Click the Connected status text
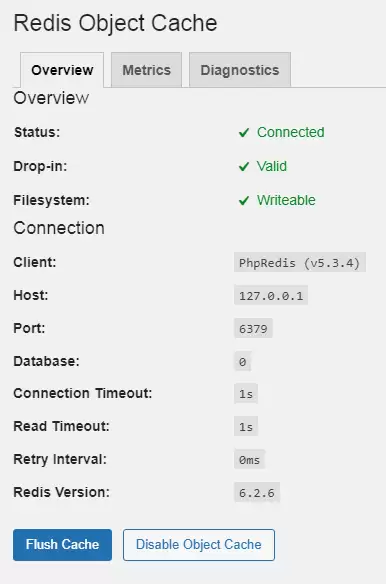The width and height of the screenshot is (386, 584). click(x=291, y=132)
